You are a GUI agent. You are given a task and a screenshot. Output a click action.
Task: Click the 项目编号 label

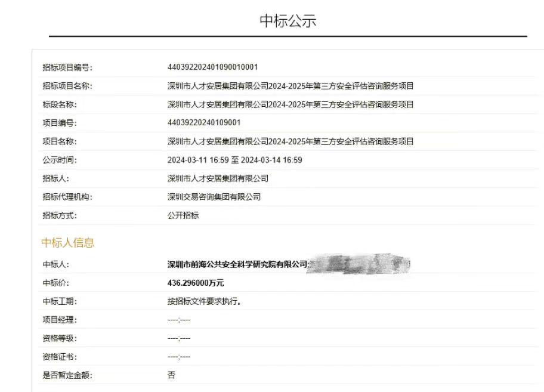[60, 123]
